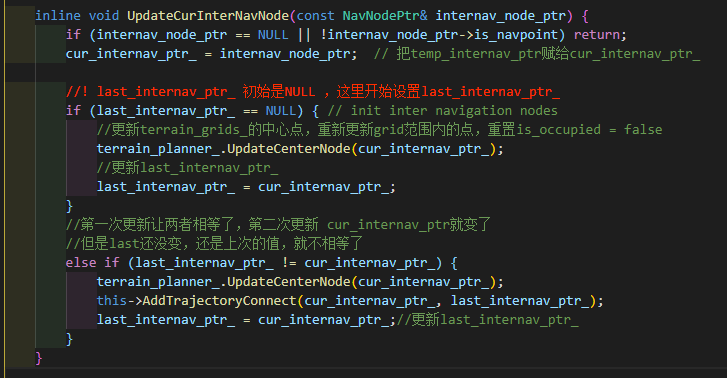Click the NULL in 'last_internav_ptr_ == NULL'
The image size is (727, 378).
(281, 111)
